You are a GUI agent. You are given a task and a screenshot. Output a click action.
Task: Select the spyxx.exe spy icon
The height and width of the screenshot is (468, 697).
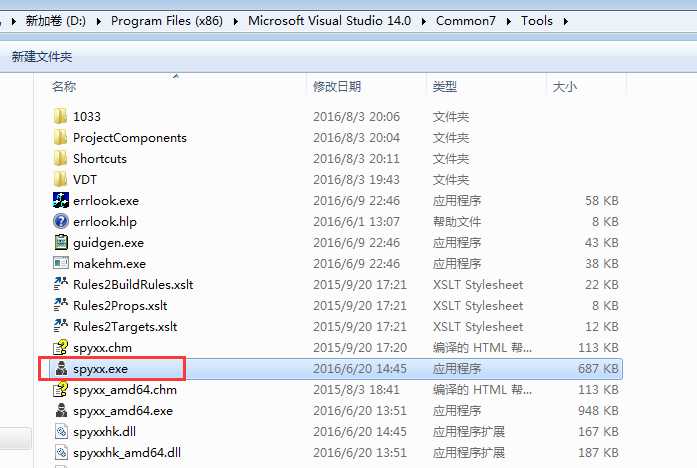click(61, 368)
